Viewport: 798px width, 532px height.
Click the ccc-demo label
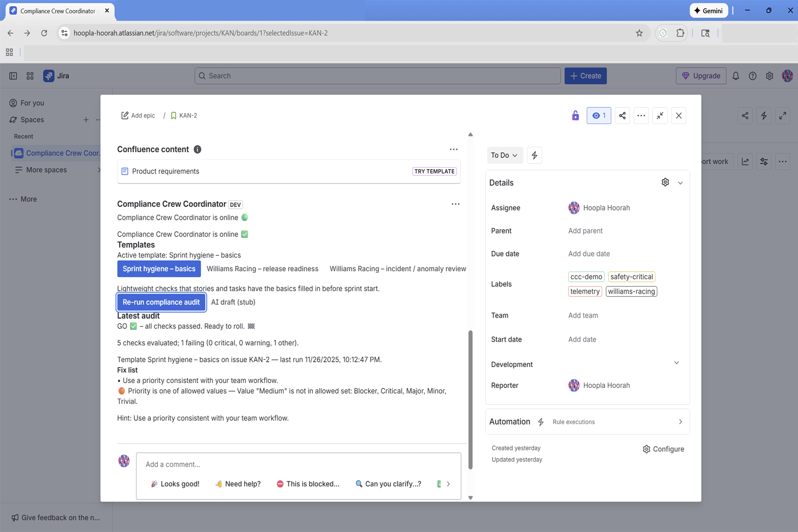coord(586,277)
